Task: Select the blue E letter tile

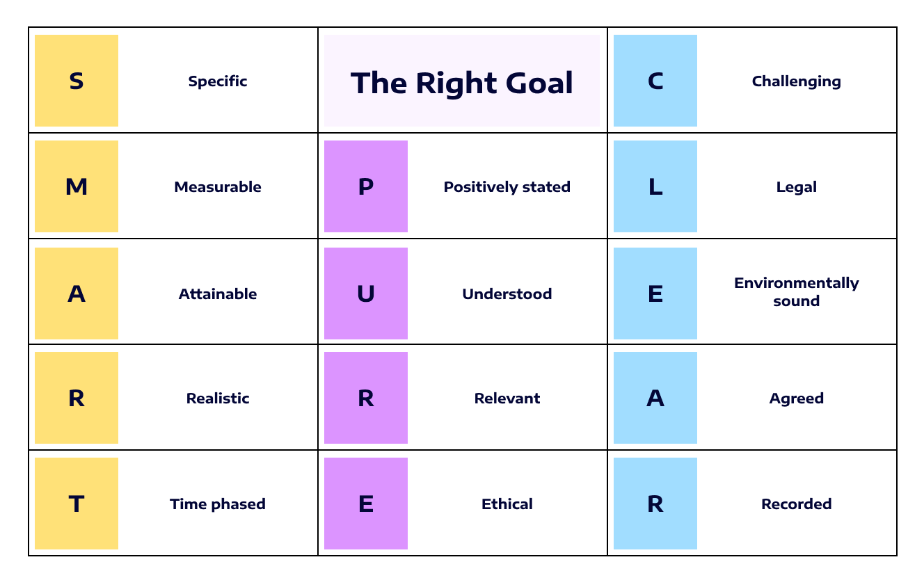Action: pyautogui.click(x=655, y=293)
